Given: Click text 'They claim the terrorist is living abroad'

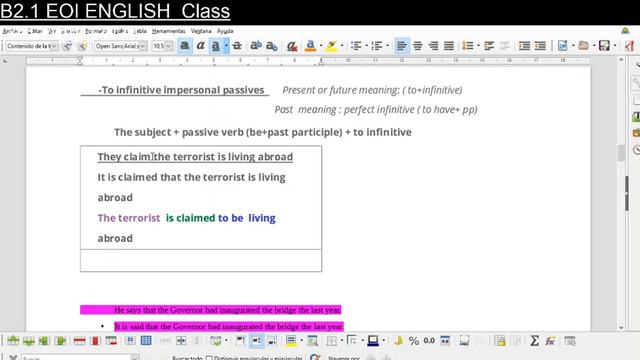Looking at the screenshot, I should point(195,157).
